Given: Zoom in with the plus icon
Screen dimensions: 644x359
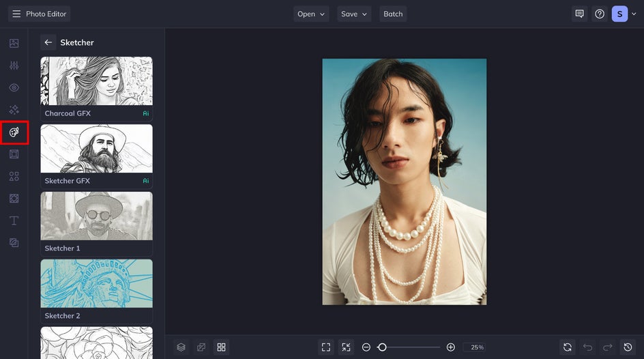Looking at the screenshot, I should (x=450, y=347).
